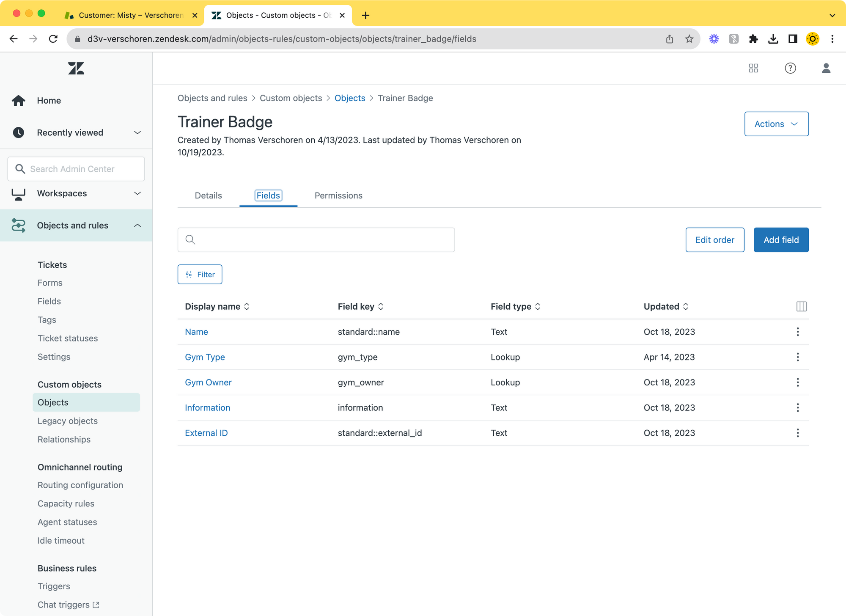The height and width of the screenshot is (616, 846).
Task: Bookmark page with the star icon
Action: click(689, 39)
